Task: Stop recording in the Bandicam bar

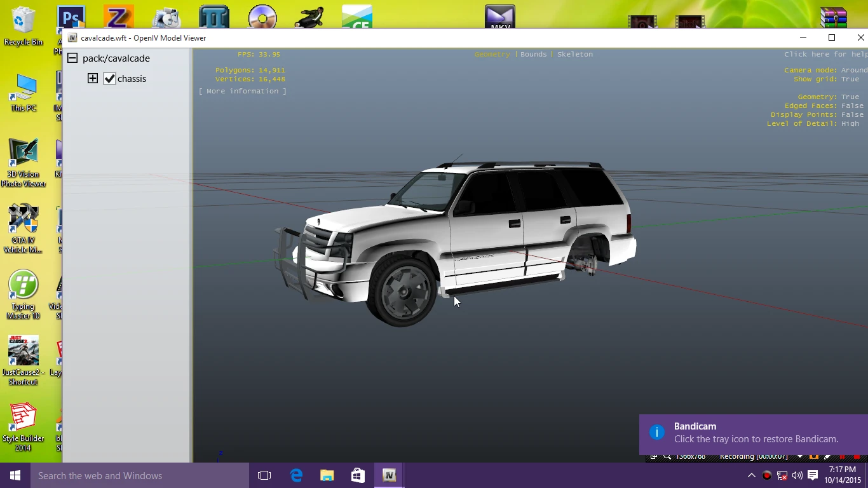Action: [x=857, y=456]
